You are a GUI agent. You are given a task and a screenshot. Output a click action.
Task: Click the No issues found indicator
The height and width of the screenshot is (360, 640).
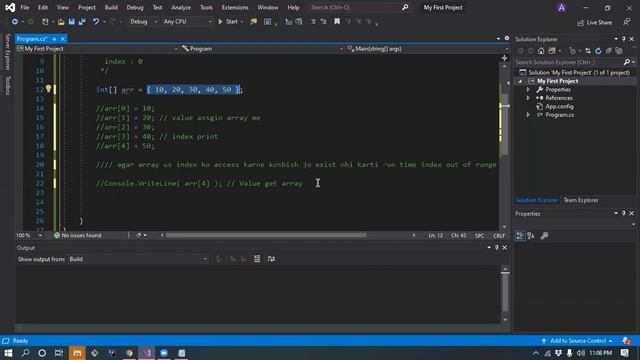pos(78,236)
